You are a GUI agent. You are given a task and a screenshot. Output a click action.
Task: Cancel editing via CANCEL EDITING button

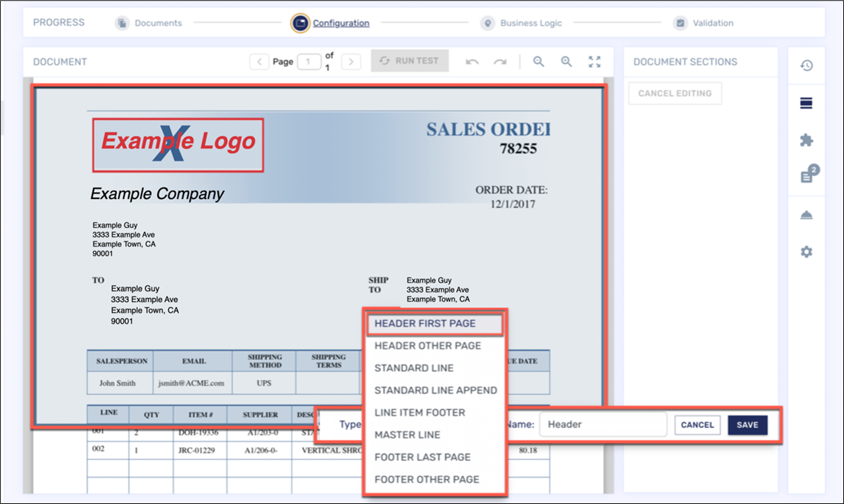pos(675,93)
